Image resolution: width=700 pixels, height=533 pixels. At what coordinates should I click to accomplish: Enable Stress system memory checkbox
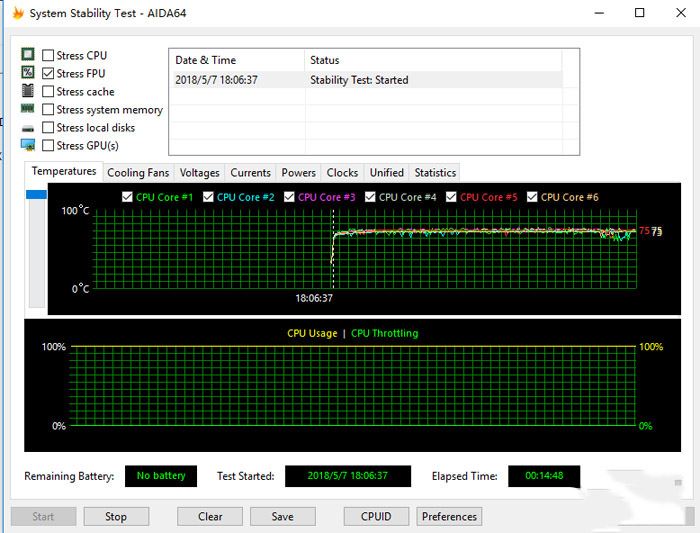(48, 109)
